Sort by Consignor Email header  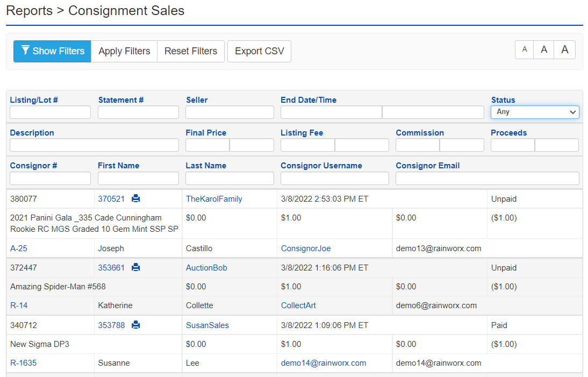[427, 166]
